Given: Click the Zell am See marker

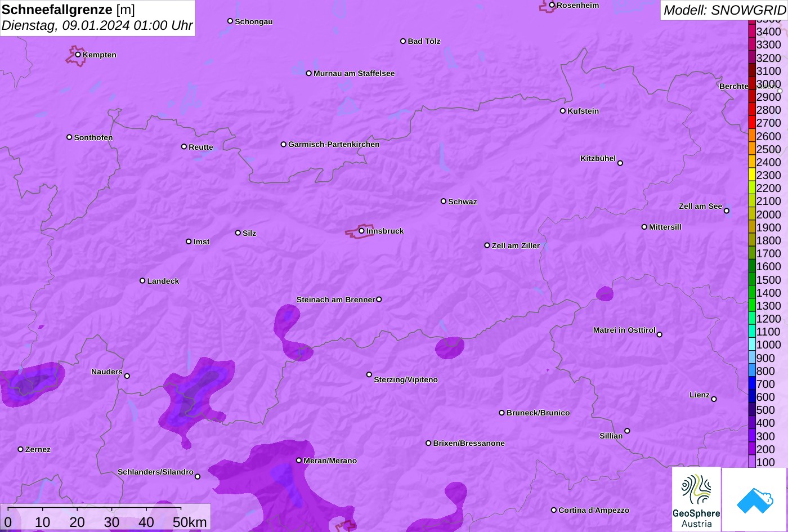Looking at the screenshot, I should (727, 211).
